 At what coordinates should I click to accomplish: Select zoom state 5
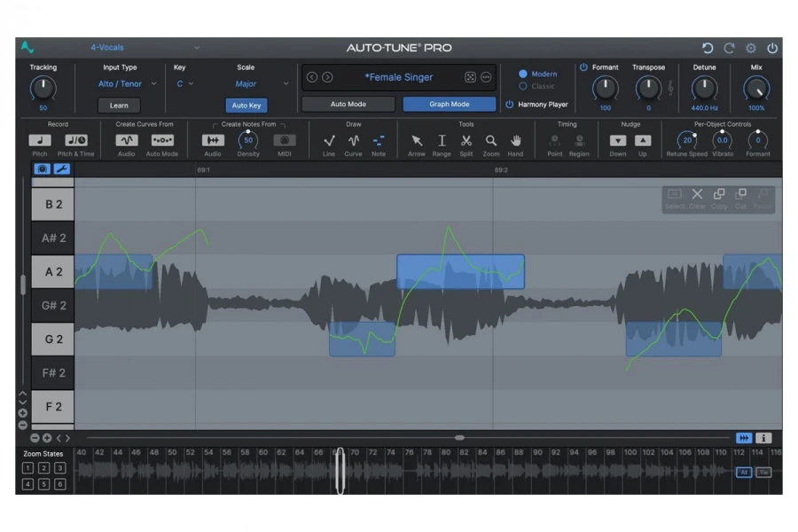(x=43, y=484)
